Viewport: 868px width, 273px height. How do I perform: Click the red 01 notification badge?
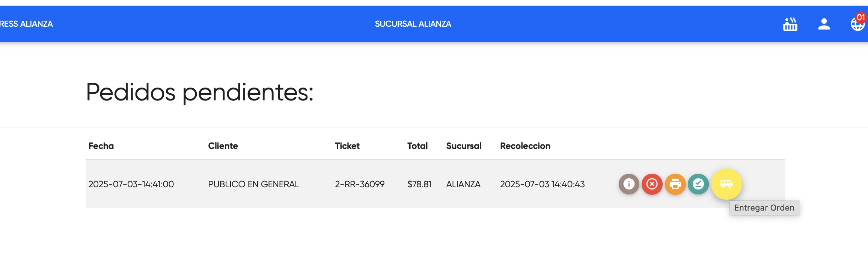(862, 17)
